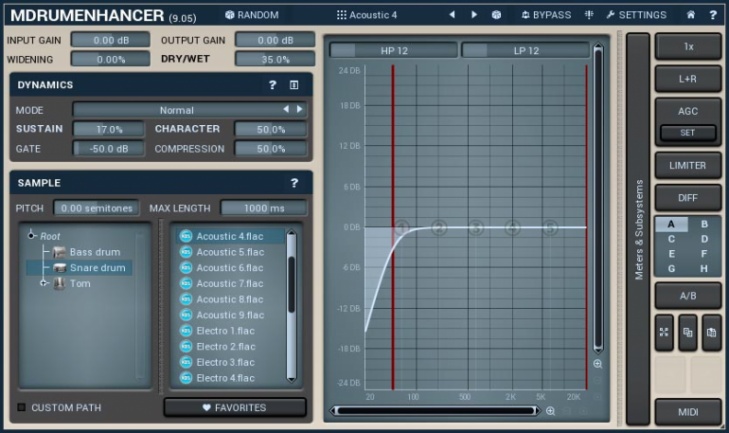Enable the Custom Path checkbox
This screenshot has width=729, height=433.
pos(22,408)
